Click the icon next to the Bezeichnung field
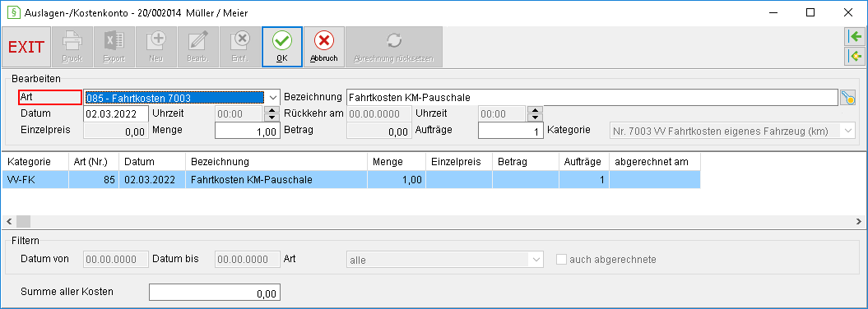 pos(847,98)
